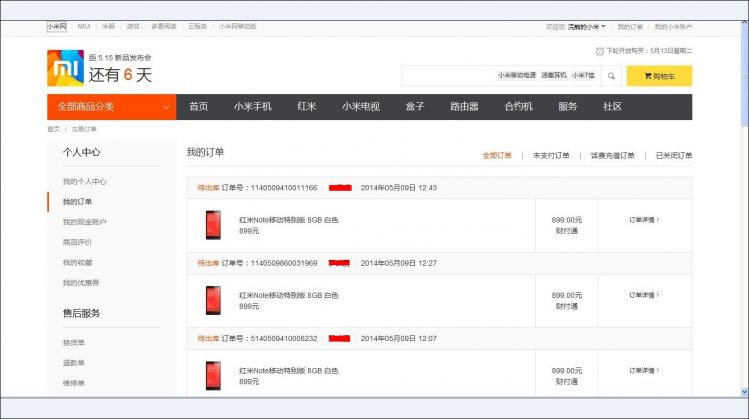The width and height of the screenshot is (749, 419).
Task: Open 订单详情 for order 5140509410008232
Action: tap(644, 370)
